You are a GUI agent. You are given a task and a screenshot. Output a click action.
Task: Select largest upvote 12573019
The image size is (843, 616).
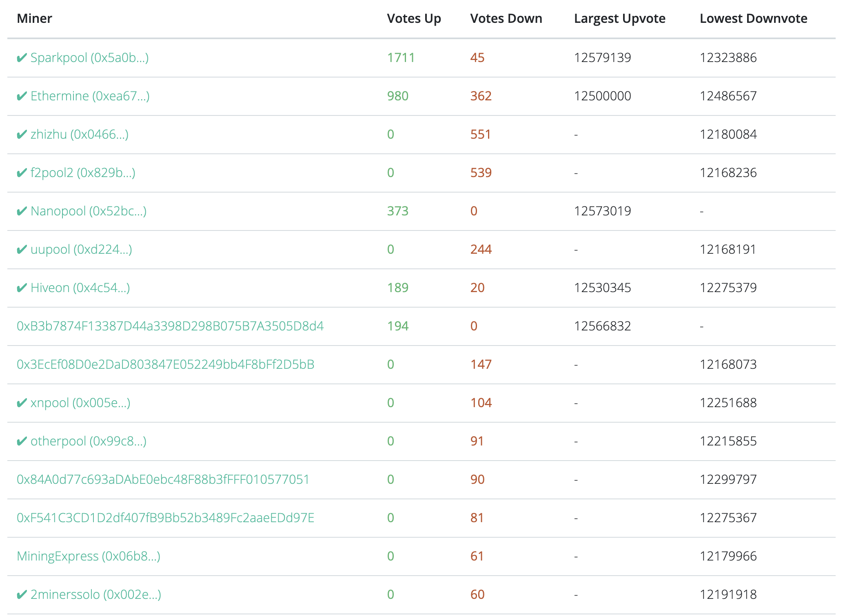point(603,211)
